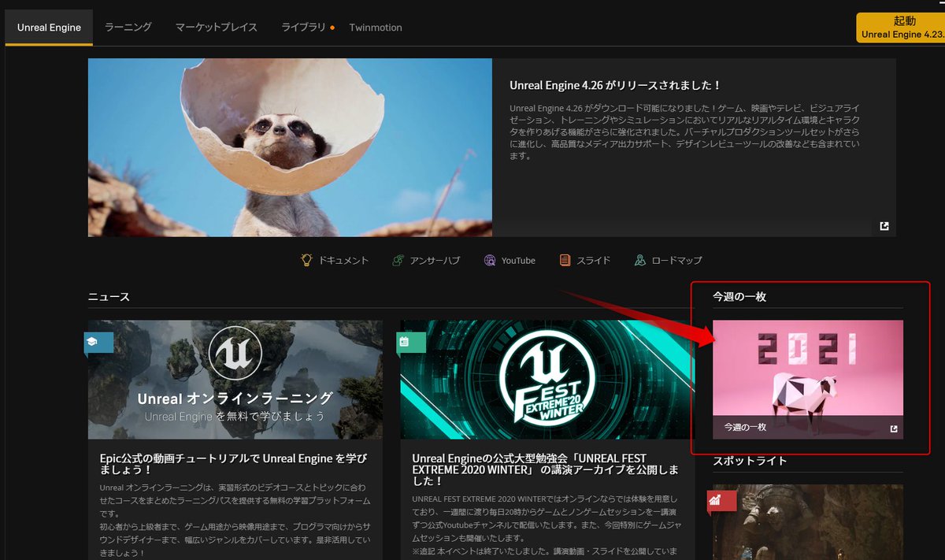This screenshot has height=560, width=945.
Task: Click the 今週の一枚 caption below the image
Action: click(x=745, y=428)
